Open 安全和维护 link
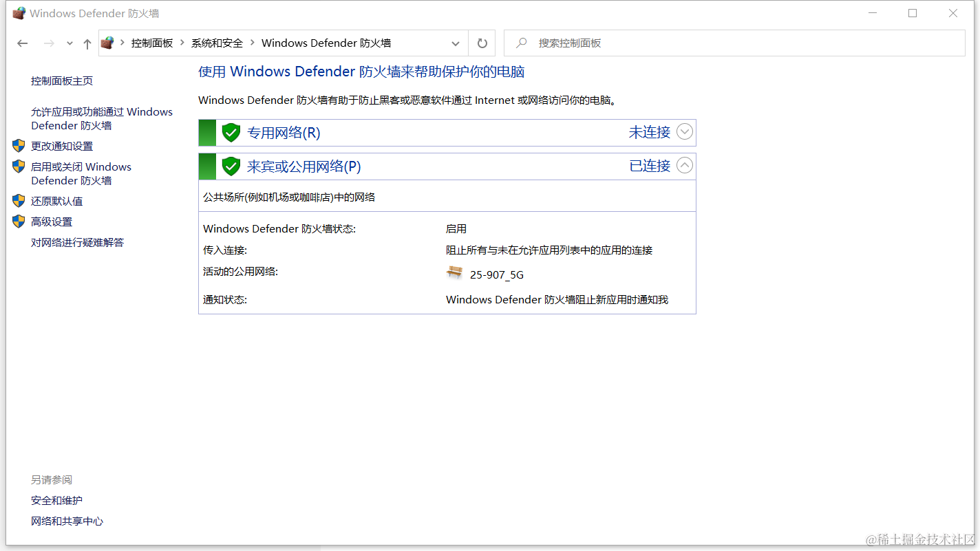The height and width of the screenshot is (551, 980). [56, 500]
